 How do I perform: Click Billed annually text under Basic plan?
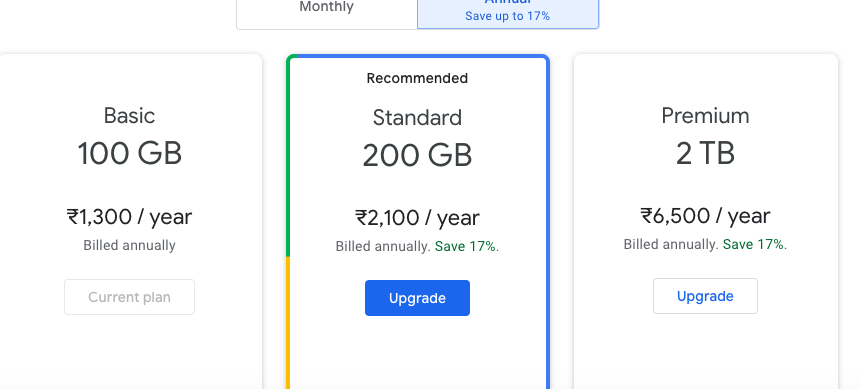click(x=130, y=245)
